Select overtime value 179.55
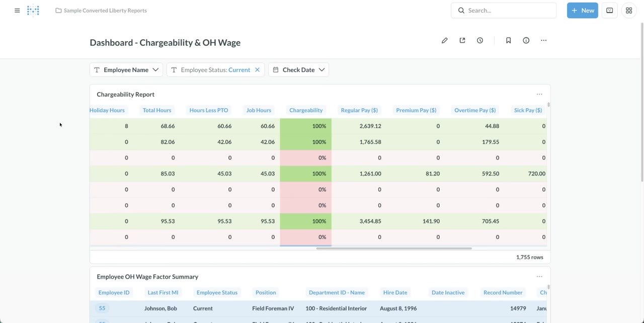 click(490, 142)
